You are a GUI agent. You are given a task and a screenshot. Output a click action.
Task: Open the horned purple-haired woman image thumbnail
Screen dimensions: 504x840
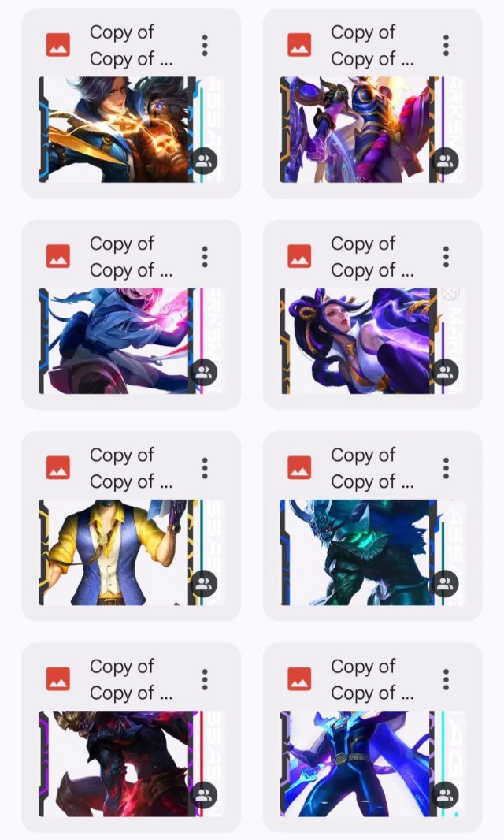372,341
